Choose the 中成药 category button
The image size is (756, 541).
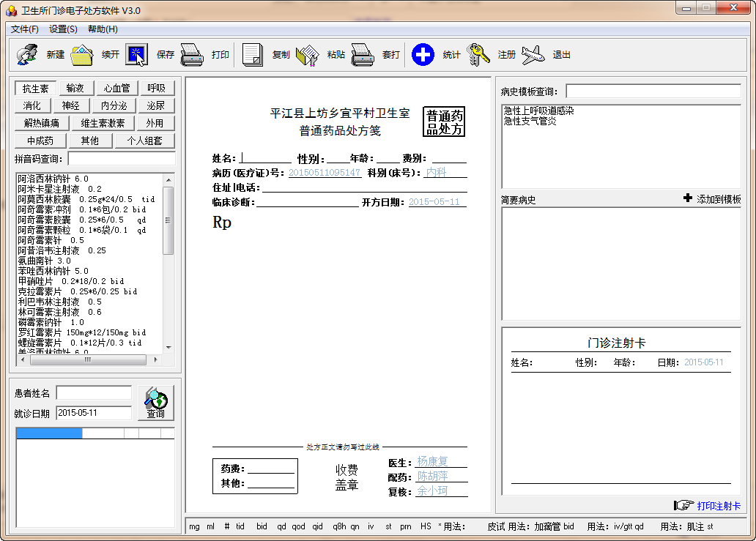(40, 141)
